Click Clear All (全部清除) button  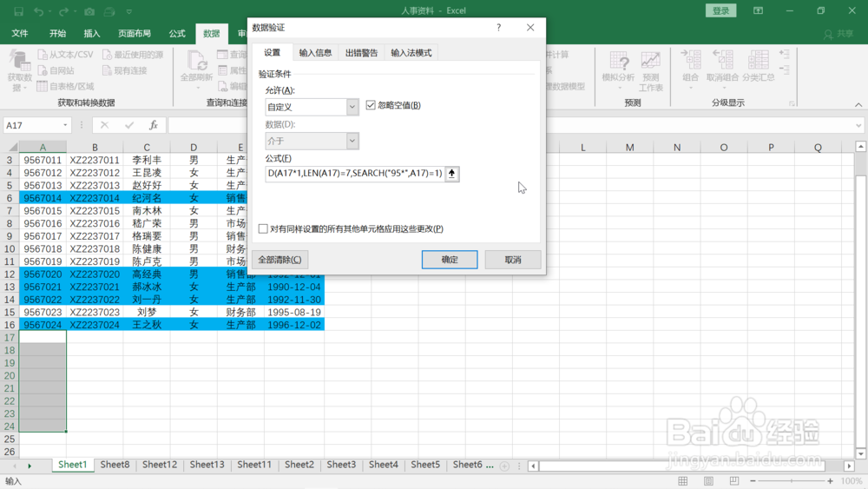(x=279, y=259)
